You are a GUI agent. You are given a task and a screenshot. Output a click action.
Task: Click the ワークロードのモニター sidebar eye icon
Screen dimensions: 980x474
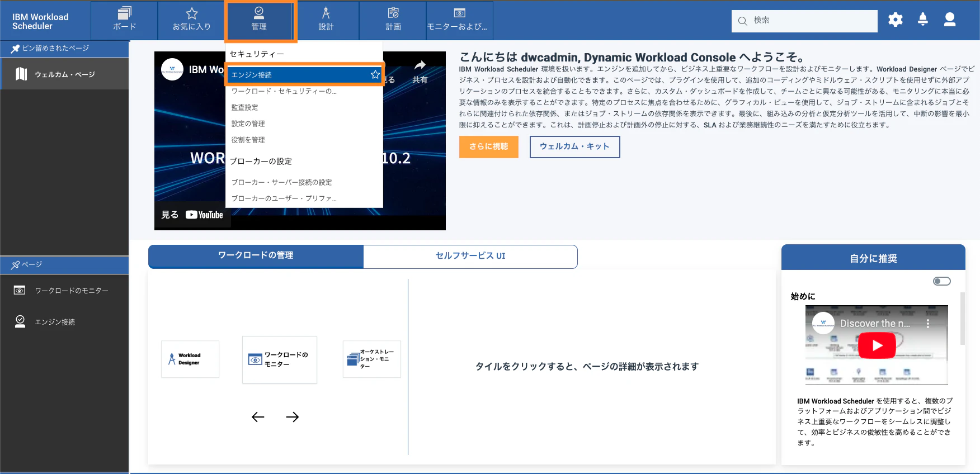click(20, 290)
